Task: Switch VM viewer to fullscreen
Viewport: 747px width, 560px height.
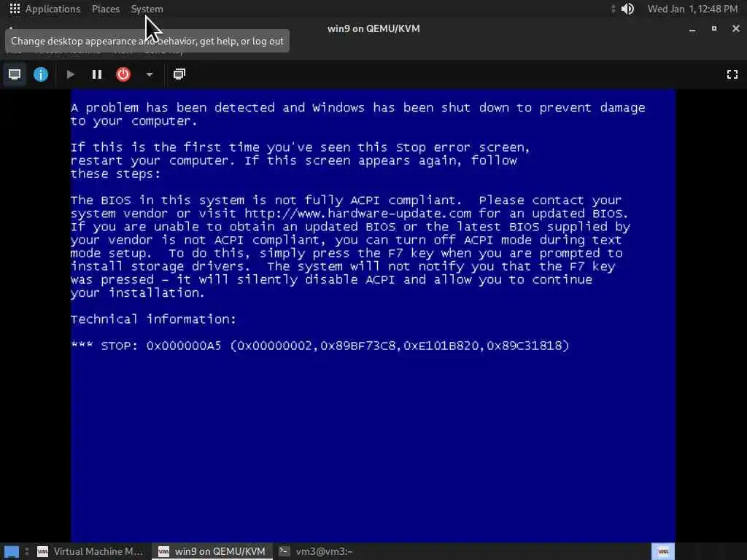Action: coord(732,74)
